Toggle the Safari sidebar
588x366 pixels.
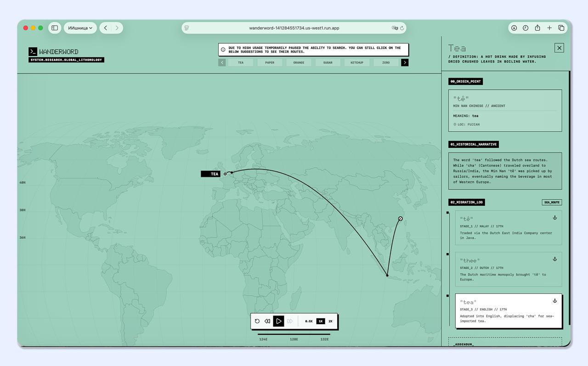tap(55, 28)
